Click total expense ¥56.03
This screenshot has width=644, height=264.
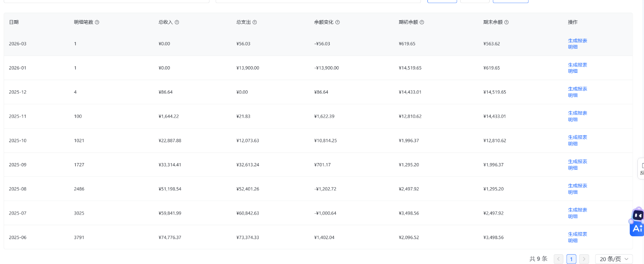click(243, 44)
